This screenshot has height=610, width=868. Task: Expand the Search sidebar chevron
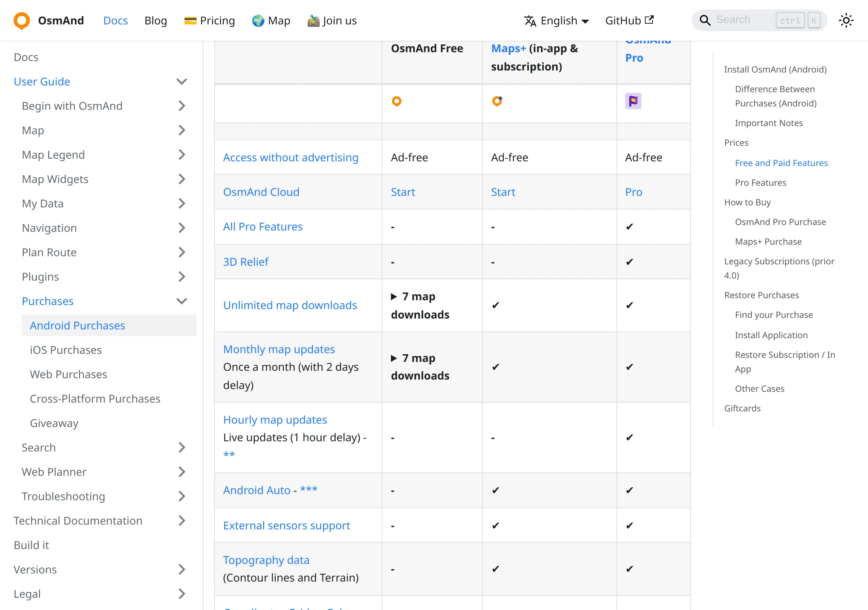coord(182,447)
